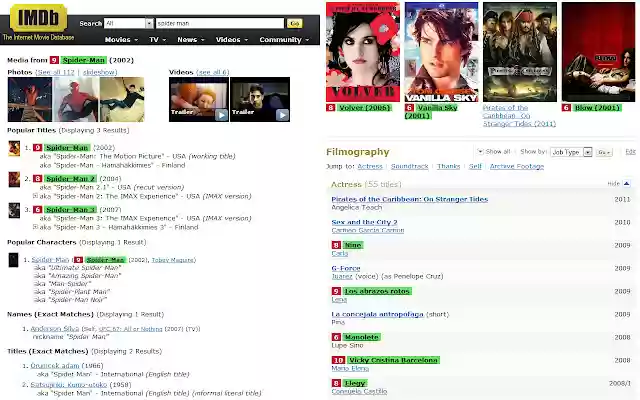Open the 'Elegy' filmography entry
640x400 pixels.
point(354,384)
